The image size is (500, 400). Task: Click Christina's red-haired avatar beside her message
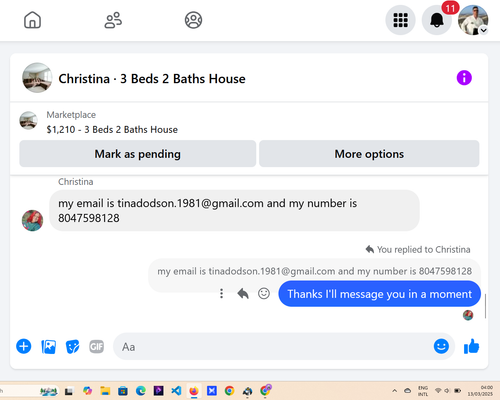(32, 220)
